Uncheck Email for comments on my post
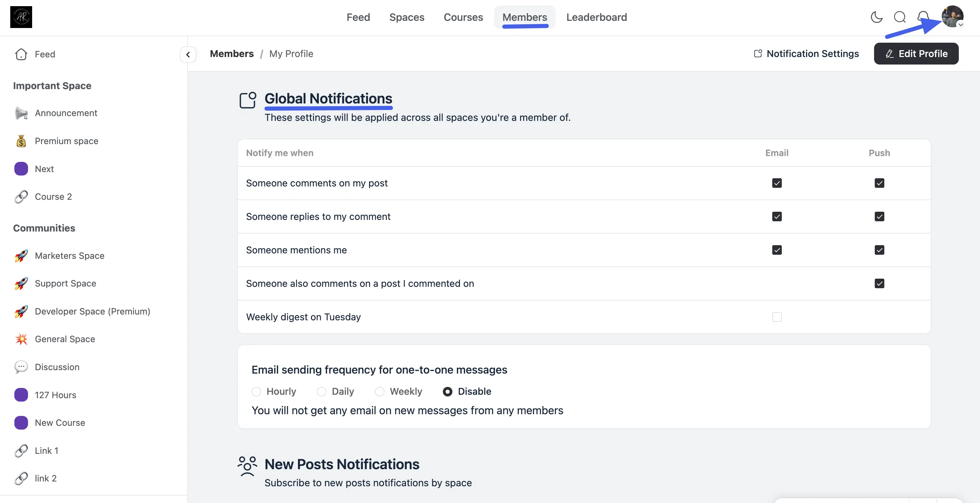Screen dimensions: 980x503 pos(777,183)
